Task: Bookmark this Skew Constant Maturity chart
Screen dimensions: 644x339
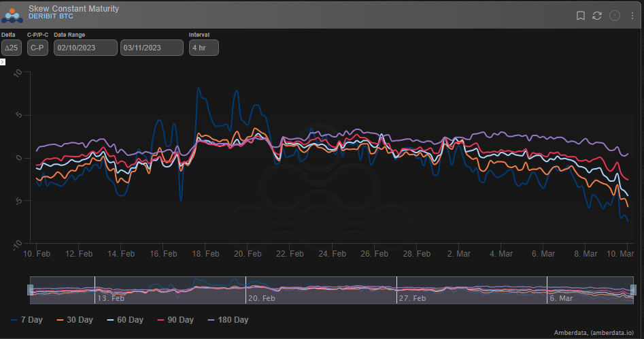Action: click(580, 16)
